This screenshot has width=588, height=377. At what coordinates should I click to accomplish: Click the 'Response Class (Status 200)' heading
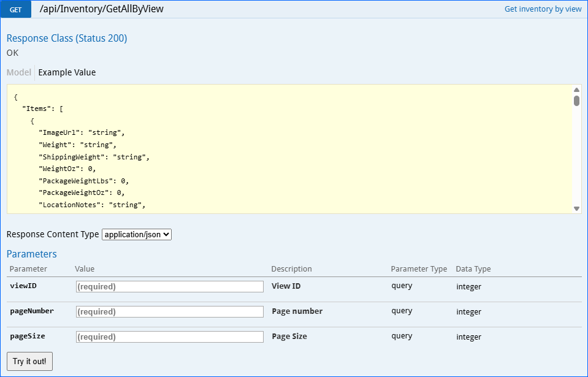click(67, 38)
